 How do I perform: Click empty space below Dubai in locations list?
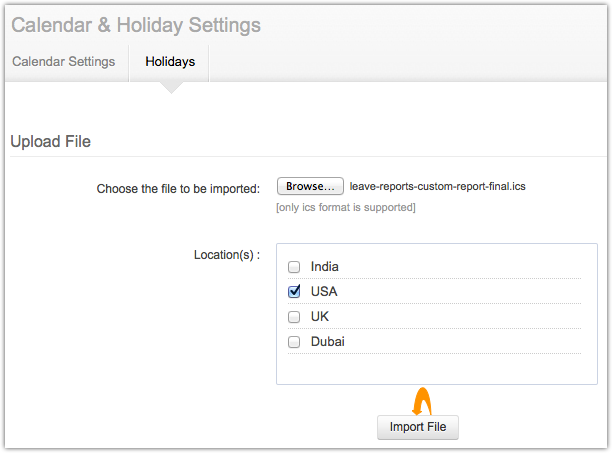436,369
